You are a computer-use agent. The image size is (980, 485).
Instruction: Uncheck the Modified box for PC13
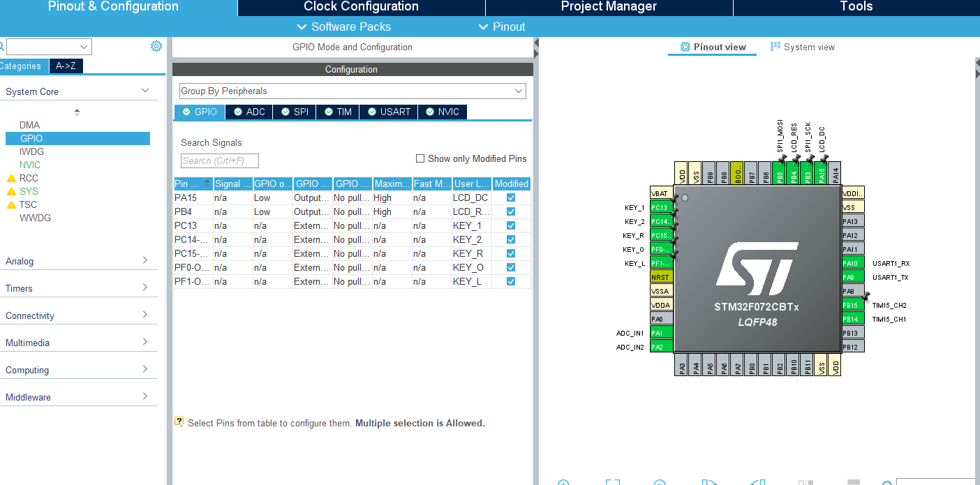(511, 225)
